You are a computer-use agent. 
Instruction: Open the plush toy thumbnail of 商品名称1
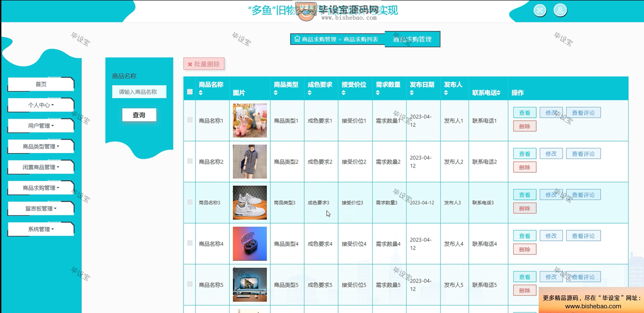tap(250, 120)
